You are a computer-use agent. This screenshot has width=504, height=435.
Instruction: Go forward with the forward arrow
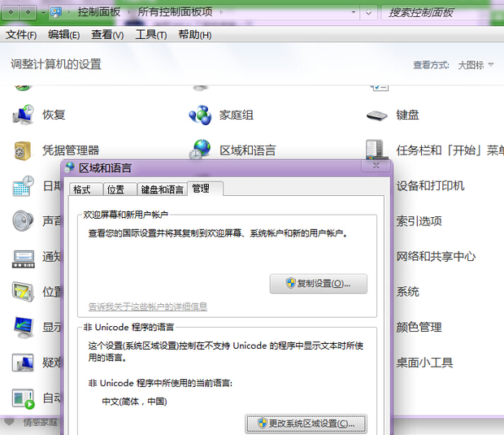[x=28, y=12]
